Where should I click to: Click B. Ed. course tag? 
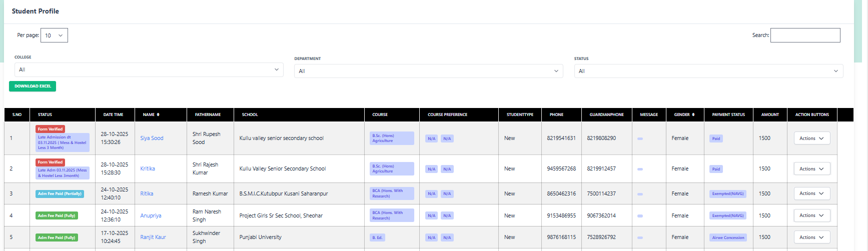[x=377, y=237]
